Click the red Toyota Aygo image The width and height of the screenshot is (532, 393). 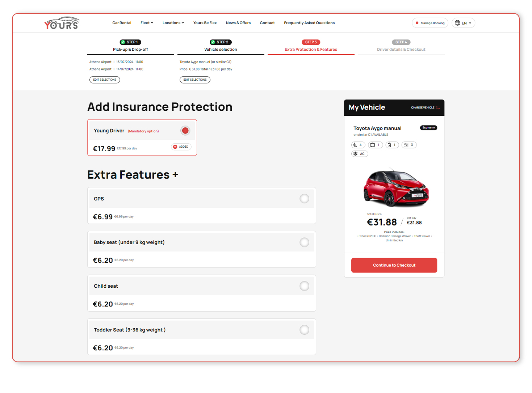pos(395,187)
